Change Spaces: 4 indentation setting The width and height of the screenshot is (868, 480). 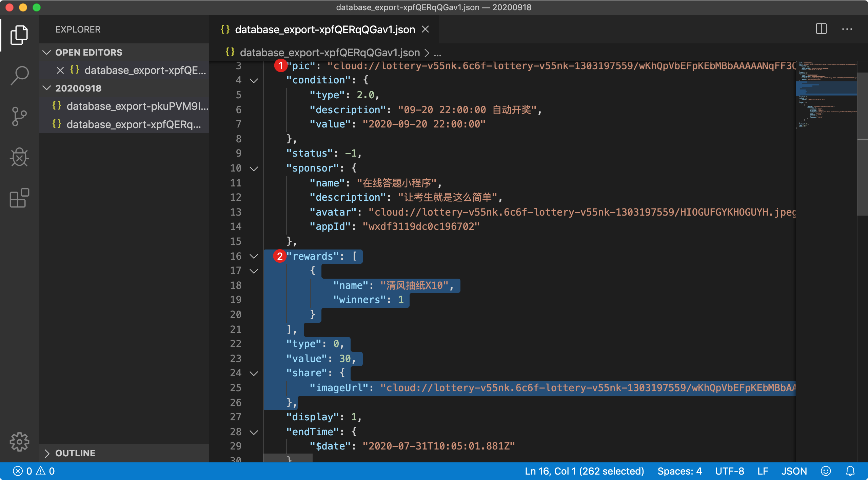click(679, 471)
